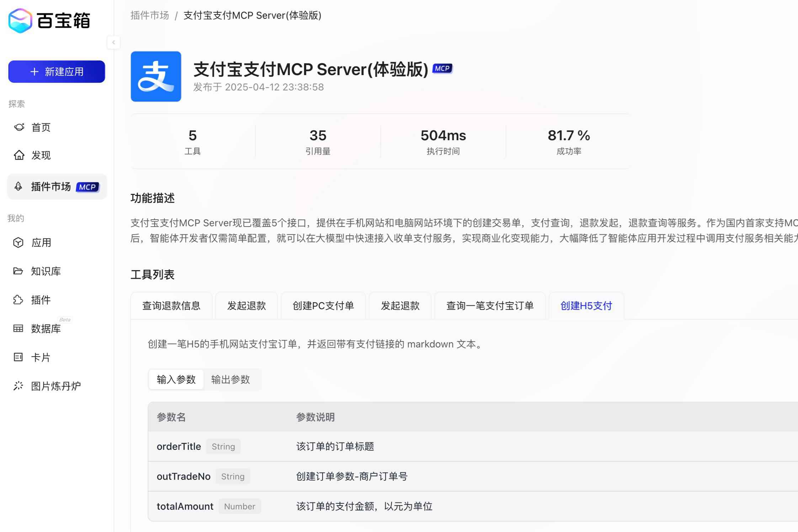Click the totalAmount parameter name
This screenshot has width=798, height=532.
pyautogui.click(x=185, y=506)
